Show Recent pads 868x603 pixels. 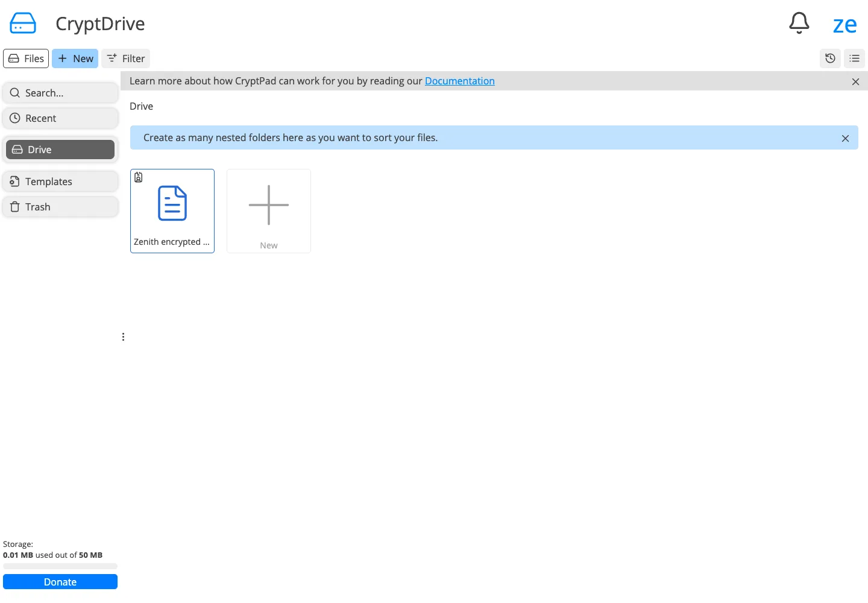coord(60,118)
